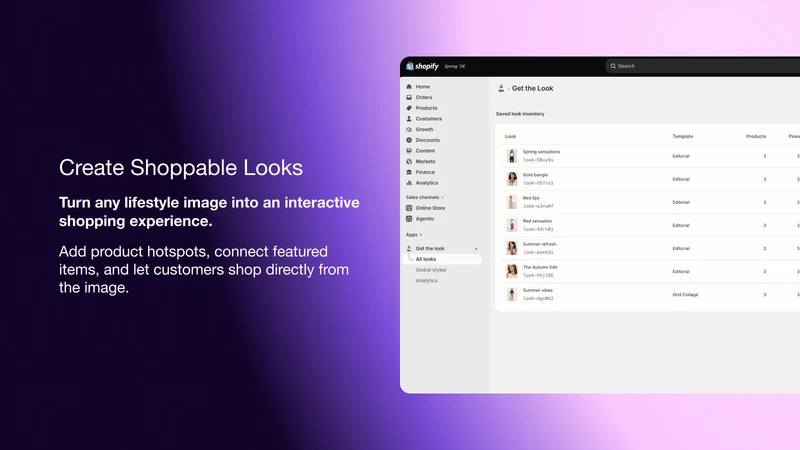This screenshot has width=800, height=450.
Task: Click the Discounts badge icon
Action: 409,140
